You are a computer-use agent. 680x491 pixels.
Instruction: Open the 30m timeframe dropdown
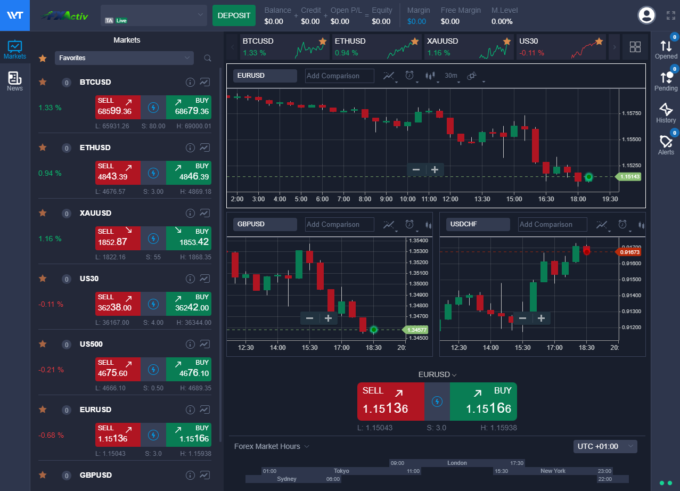point(452,76)
